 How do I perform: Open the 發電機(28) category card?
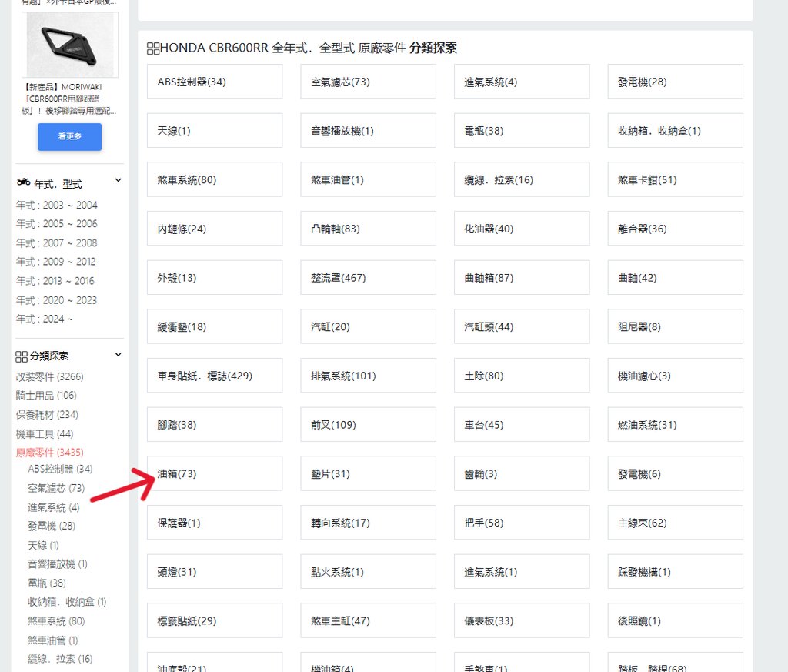[675, 82]
